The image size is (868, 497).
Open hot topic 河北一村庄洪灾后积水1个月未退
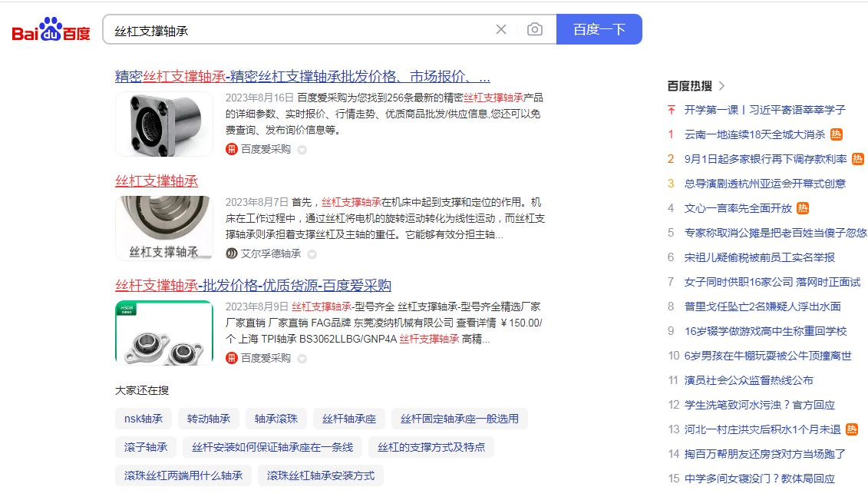click(x=762, y=429)
